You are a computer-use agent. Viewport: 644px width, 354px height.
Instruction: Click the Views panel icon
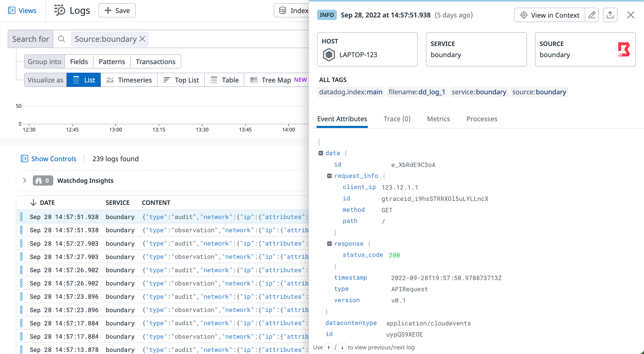click(x=12, y=10)
